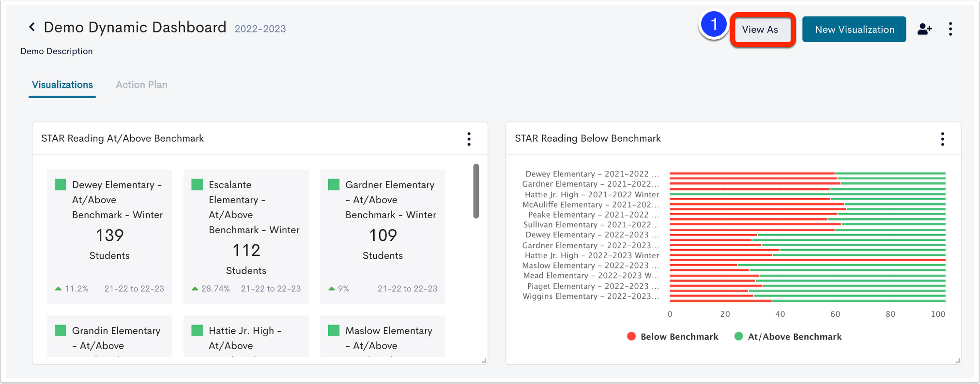Click the 11.2% change value

pyautogui.click(x=77, y=289)
